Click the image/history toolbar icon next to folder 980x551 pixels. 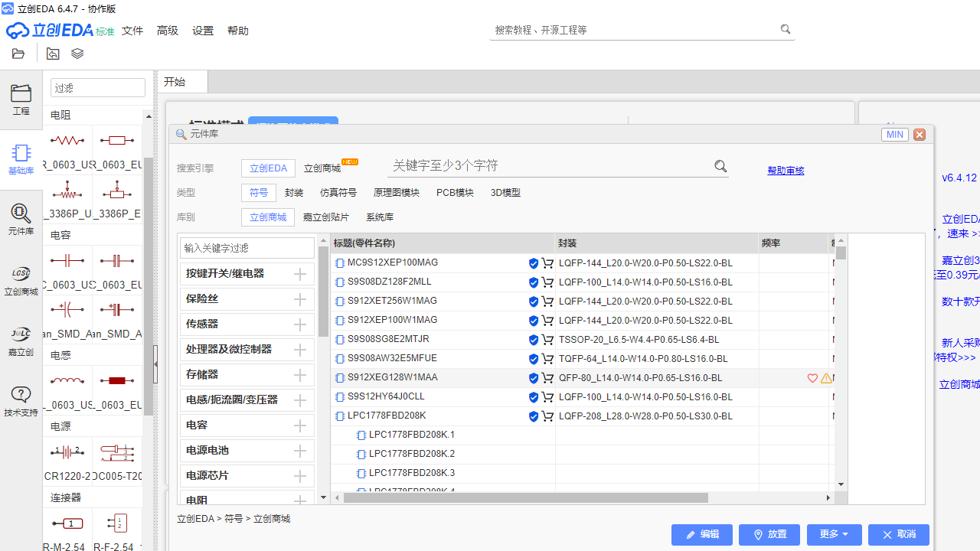click(53, 54)
